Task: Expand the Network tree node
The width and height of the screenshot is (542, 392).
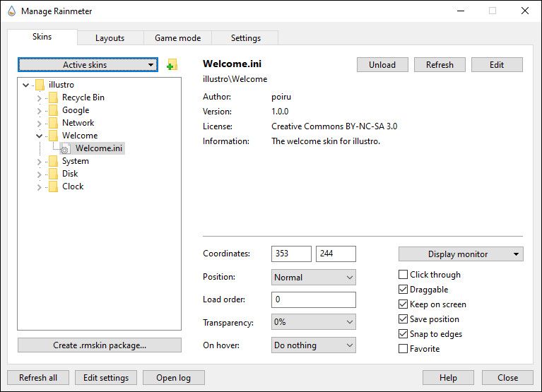Action: tap(39, 124)
